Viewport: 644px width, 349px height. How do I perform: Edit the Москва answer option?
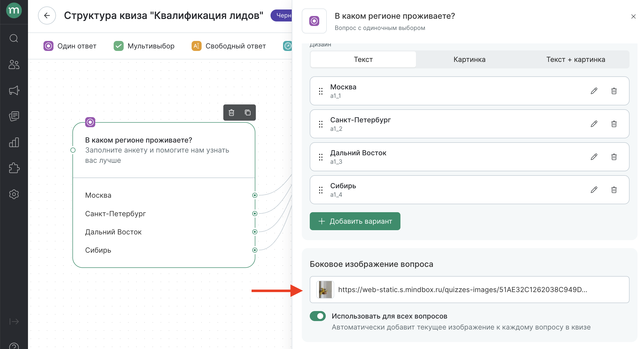coord(594,91)
